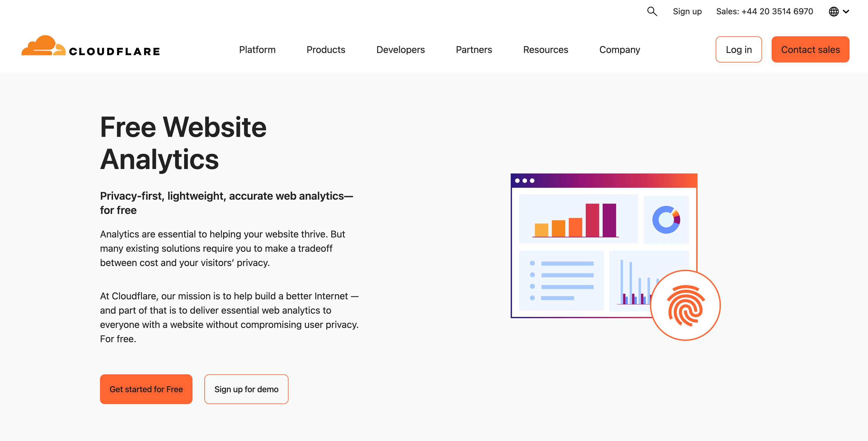The width and height of the screenshot is (868, 441).
Task: Click the Sign up link
Action: [687, 11]
